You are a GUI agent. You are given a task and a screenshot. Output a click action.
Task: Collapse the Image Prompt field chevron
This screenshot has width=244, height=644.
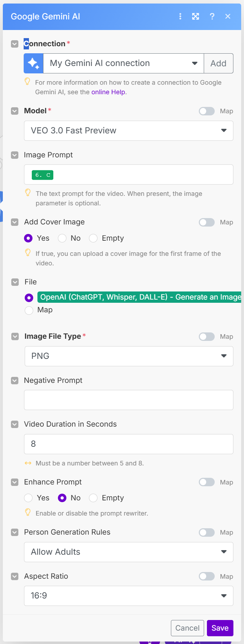coord(14,155)
